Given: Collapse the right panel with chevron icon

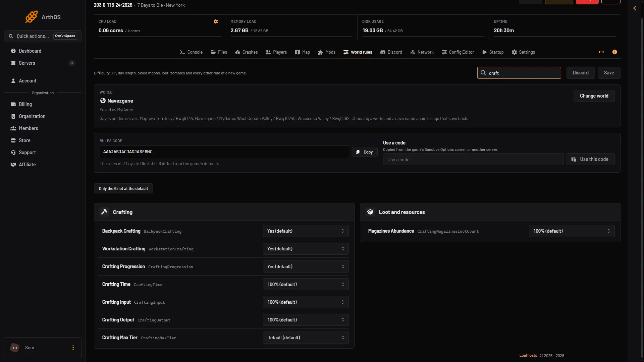Looking at the screenshot, I should tap(635, 8).
